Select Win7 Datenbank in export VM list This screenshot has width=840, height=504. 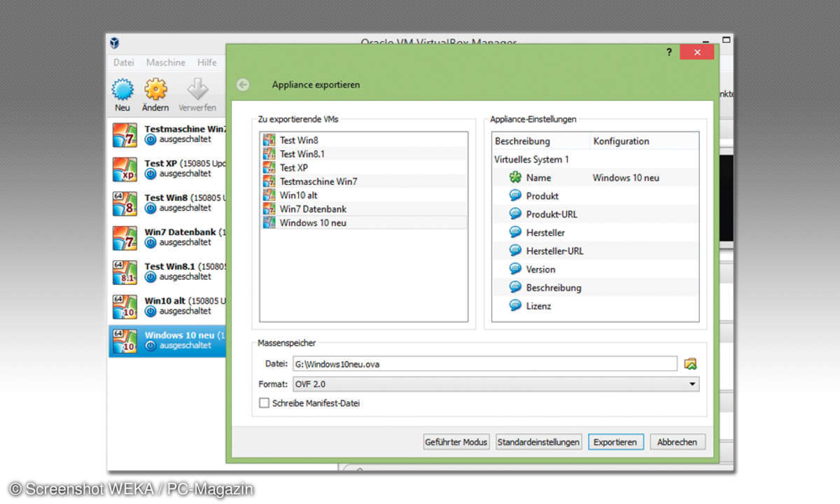pyautogui.click(x=363, y=209)
